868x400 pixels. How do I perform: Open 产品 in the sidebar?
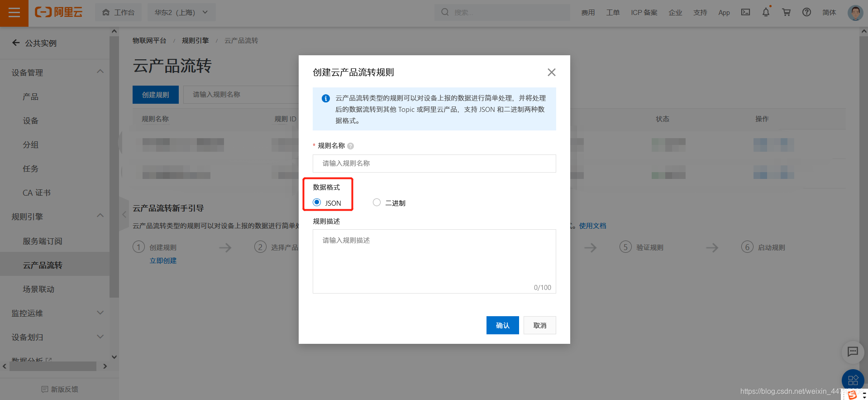click(x=31, y=96)
